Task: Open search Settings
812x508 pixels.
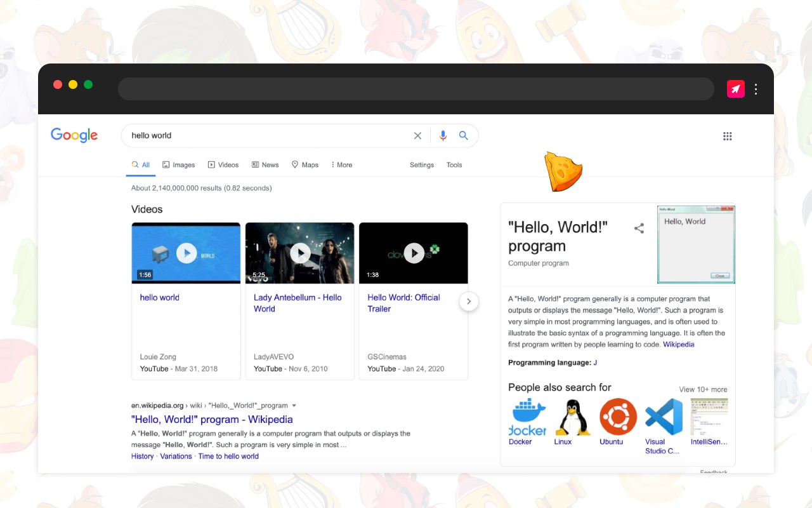Action: pyautogui.click(x=422, y=164)
